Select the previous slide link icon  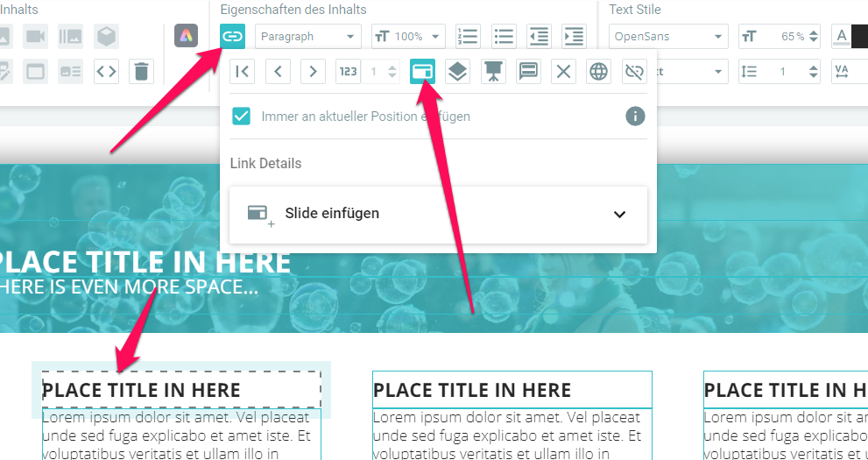point(278,71)
